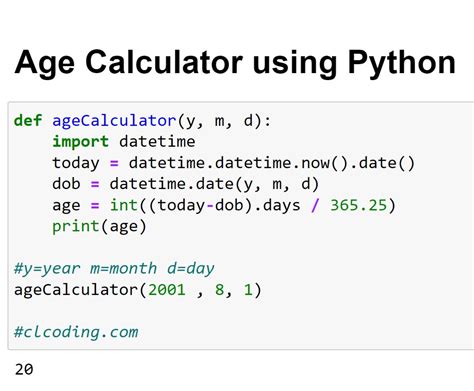This screenshot has height=391, width=474.
Task: Click the int keyword in age line
Action: click(124, 205)
